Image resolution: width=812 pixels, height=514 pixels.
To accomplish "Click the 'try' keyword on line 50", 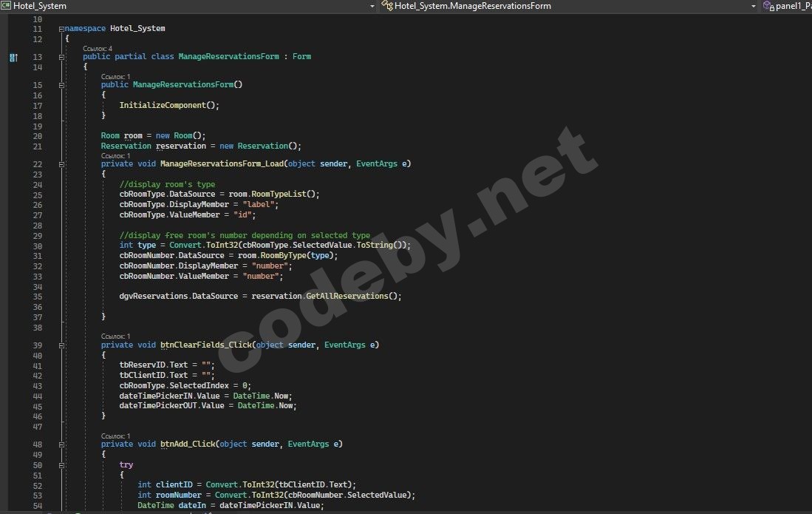I will pos(126,465).
